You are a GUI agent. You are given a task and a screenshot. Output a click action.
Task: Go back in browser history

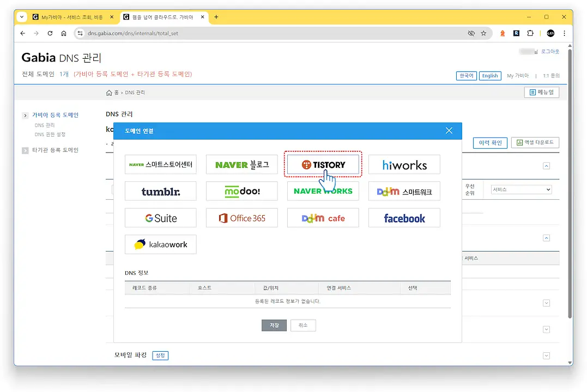tap(23, 33)
